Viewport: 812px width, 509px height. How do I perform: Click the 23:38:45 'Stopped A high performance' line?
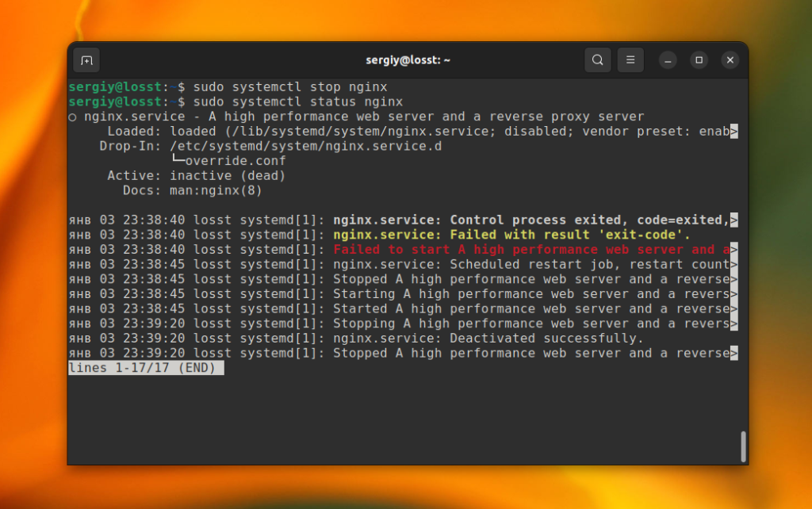point(403,279)
